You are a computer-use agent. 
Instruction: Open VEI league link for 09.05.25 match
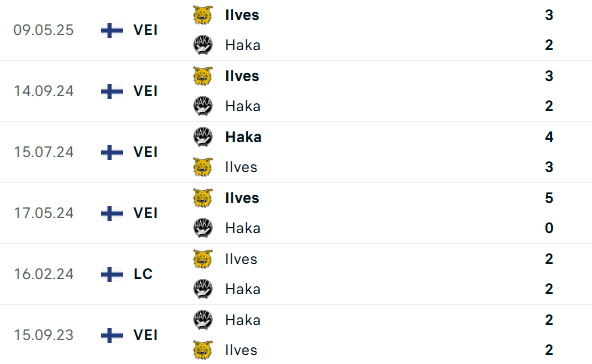145,30
